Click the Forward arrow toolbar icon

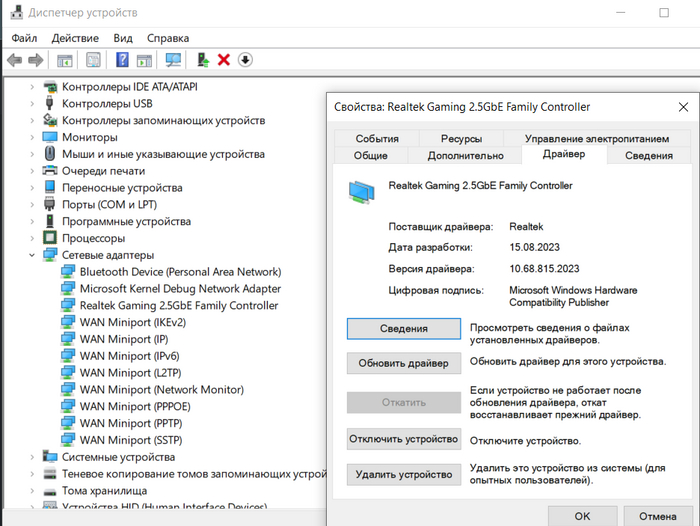36,60
